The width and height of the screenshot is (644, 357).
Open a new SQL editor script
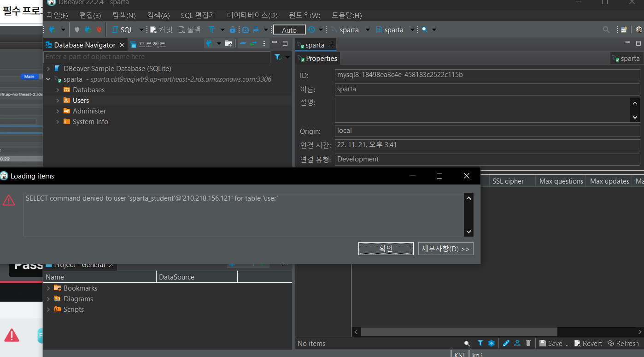click(x=123, y=30)
